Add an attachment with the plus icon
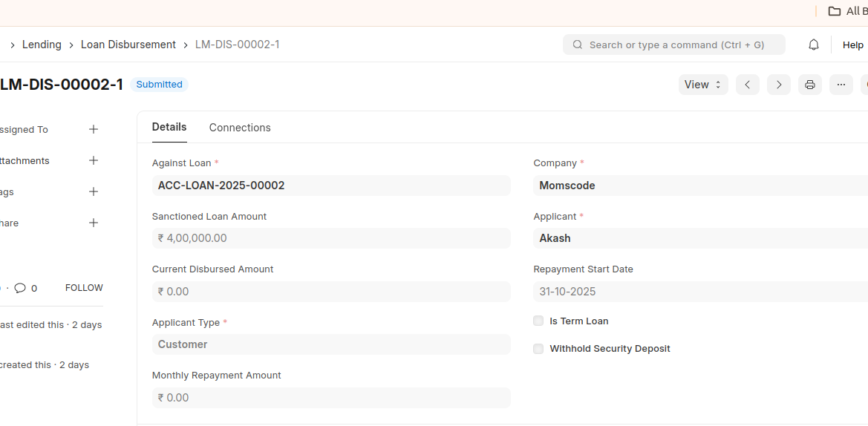Image resolution: width=868 pixels, height=426 pixels. [x=94, y=160]
